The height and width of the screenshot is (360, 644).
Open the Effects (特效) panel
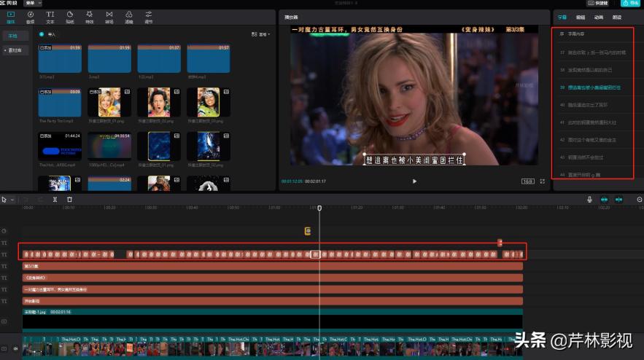tap(90, 17)
